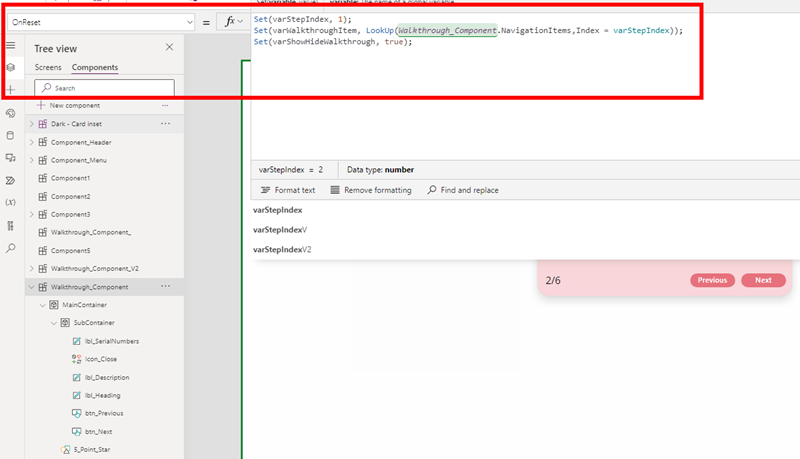
Task: Select Component5 in the tree
Action: pos(70,250)
